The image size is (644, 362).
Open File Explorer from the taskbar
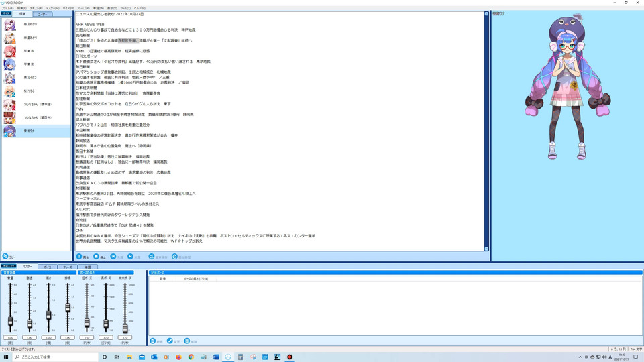[x=129, y=357]
